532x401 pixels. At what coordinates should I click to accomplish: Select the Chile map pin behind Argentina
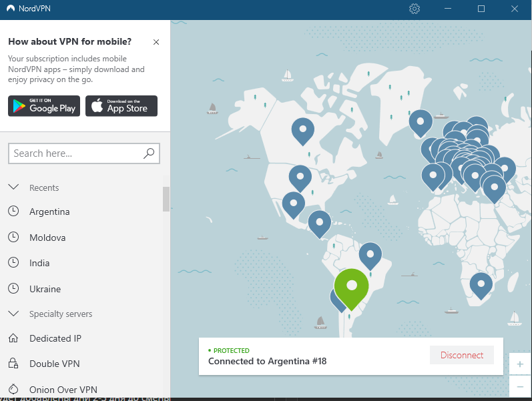[x=336, y=302]
